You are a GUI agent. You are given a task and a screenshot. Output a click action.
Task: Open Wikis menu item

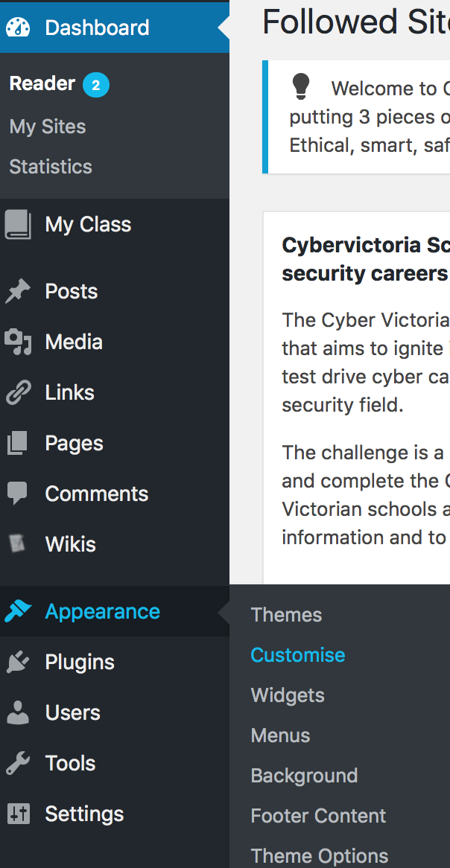[70, 544]
